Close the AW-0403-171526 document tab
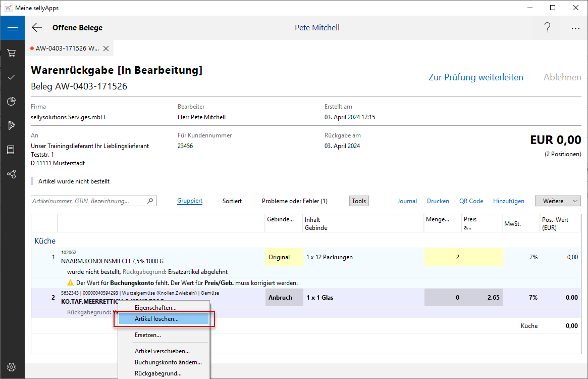This screenshot has height=379, width=588. point(106,49)
